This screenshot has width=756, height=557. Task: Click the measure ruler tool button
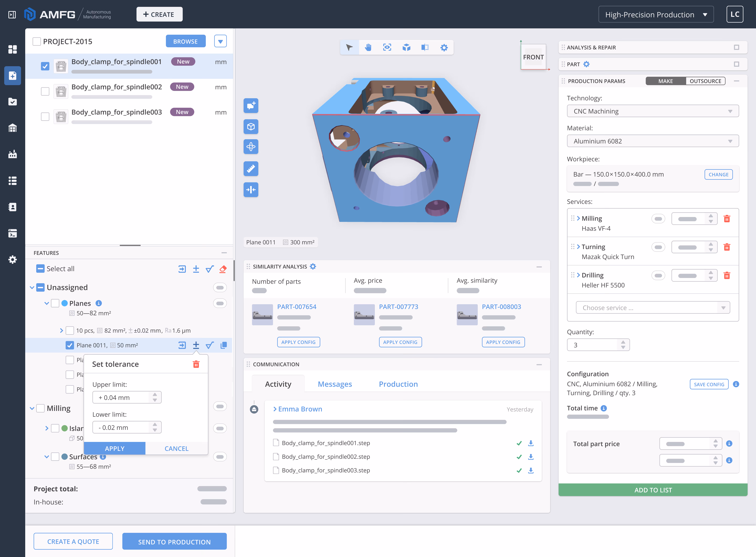coord(251,168)
